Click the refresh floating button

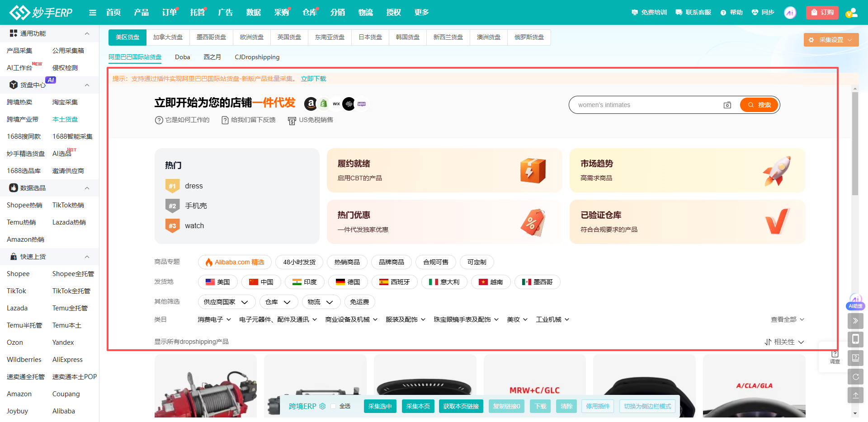tap(855, 376)
